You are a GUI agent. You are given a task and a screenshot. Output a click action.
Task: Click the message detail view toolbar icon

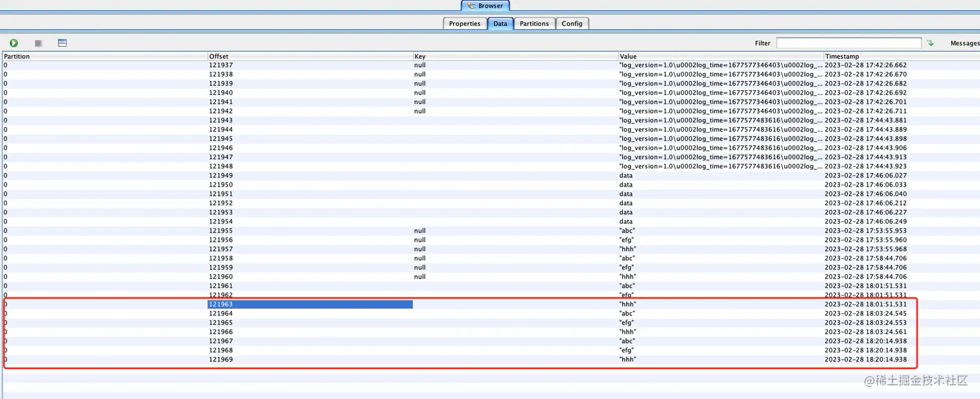(x=62, y=43)
